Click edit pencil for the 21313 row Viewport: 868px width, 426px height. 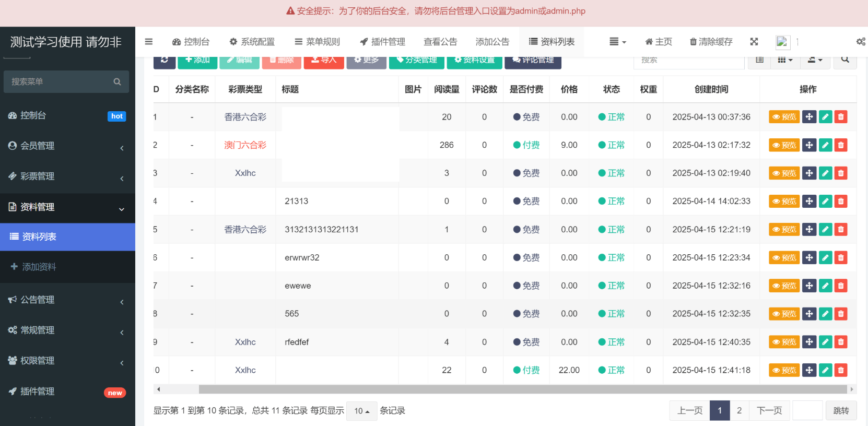pos(825,202)
